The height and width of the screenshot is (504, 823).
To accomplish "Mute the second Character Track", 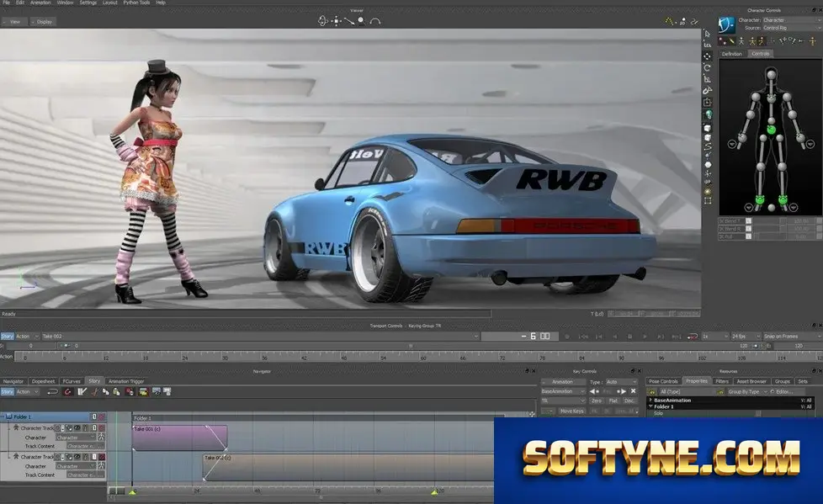I will (x=102, y=457).
